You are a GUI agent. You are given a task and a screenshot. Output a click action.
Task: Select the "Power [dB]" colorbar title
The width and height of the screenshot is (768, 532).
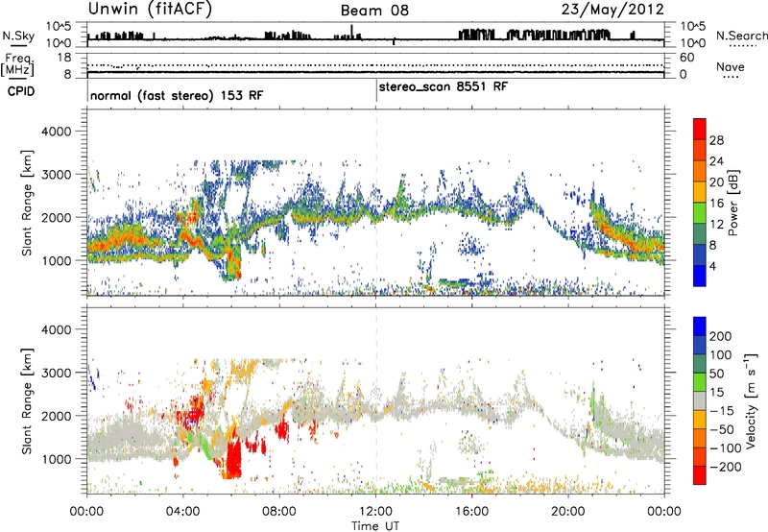[x=733, y=203]
